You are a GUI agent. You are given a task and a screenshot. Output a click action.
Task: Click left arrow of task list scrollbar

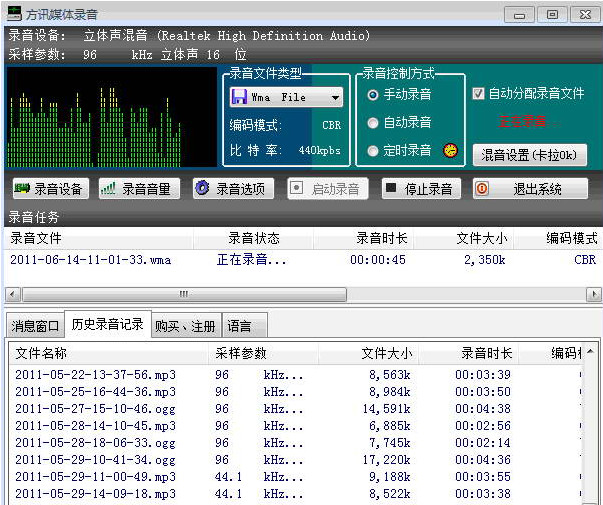click(12, 295)
